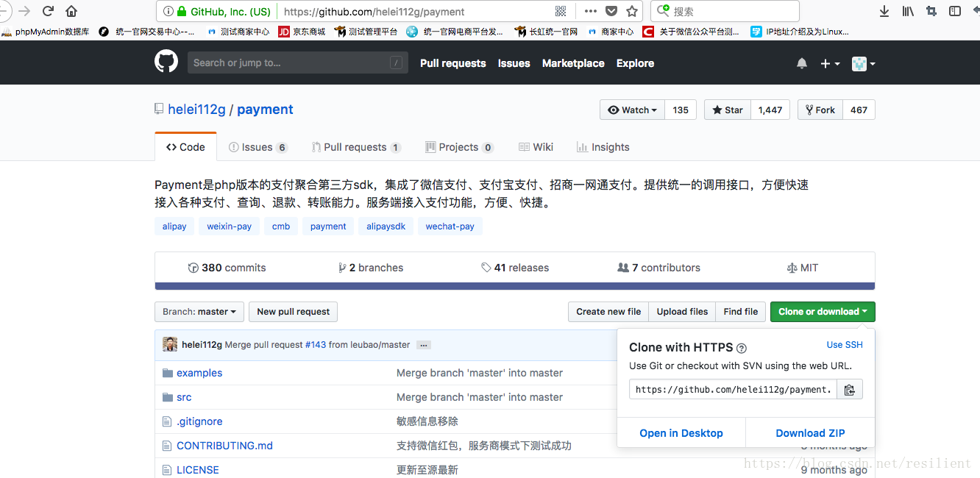Click the Upload files button
Image resolution: width=980 pixels, height=478 pixels.
[682, 312]
